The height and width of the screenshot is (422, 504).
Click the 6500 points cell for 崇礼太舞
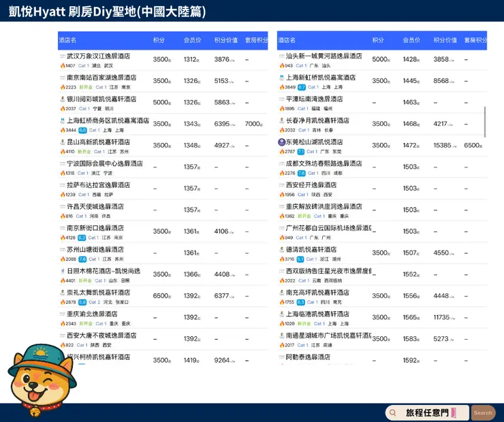click(162, 296)
